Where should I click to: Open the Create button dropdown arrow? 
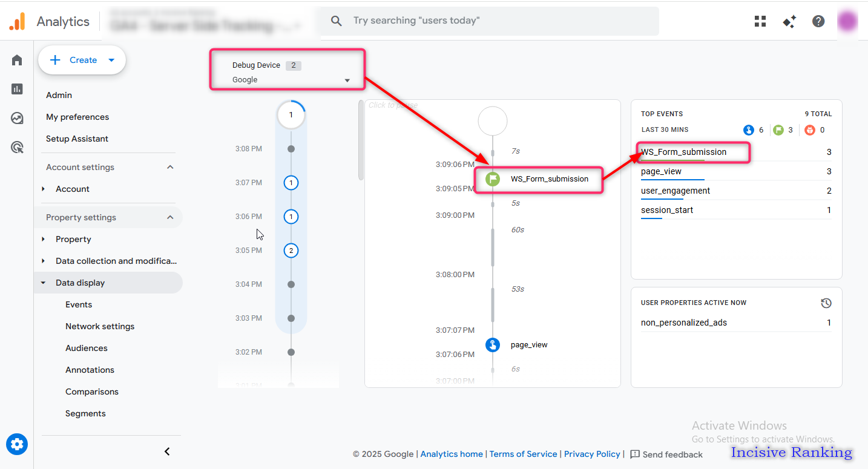[x=111, y=60]
